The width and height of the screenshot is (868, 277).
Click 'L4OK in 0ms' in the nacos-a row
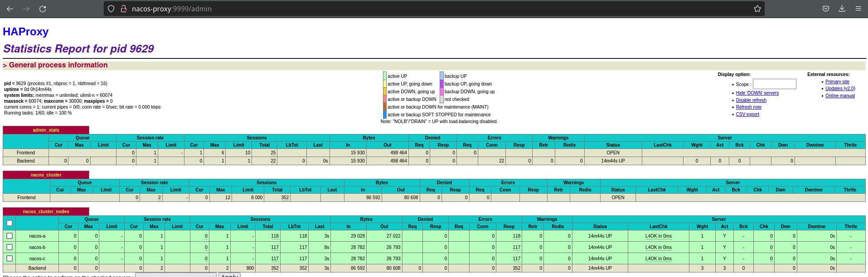pyautogui.click(x=658, y=236)
